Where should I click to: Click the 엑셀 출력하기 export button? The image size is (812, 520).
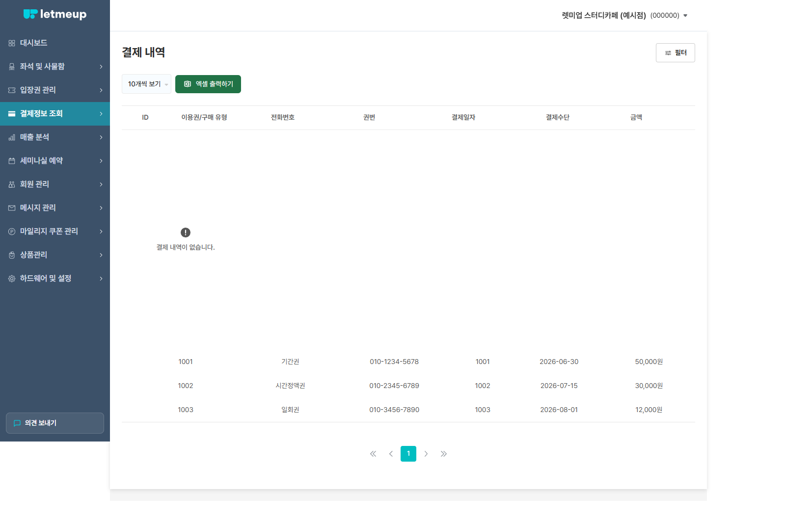208,84
